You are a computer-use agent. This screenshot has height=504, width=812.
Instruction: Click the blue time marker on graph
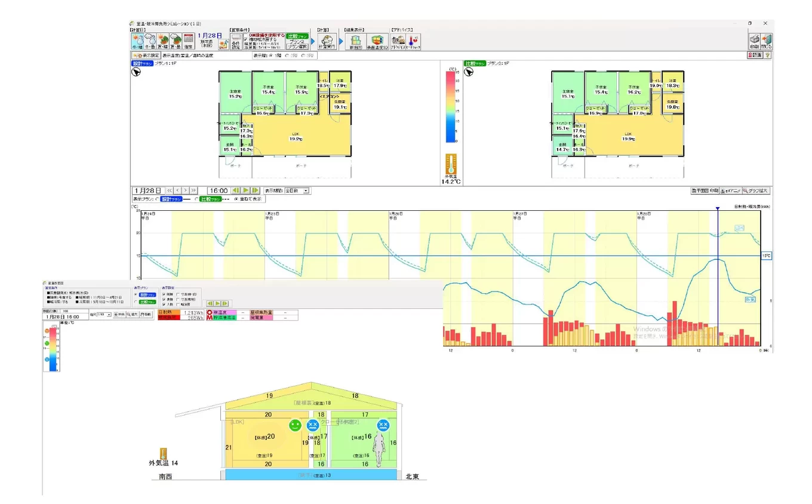(717, 208)
